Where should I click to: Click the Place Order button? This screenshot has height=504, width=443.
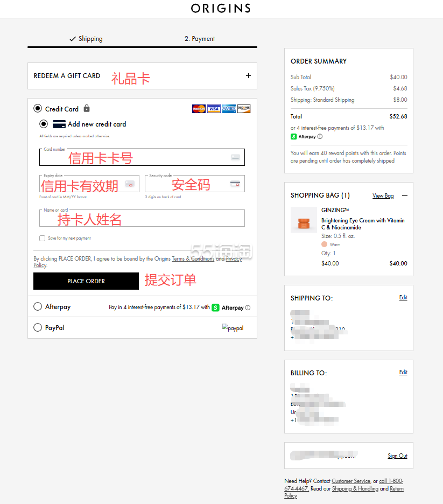pyautogui.click(x=86, y=281)
